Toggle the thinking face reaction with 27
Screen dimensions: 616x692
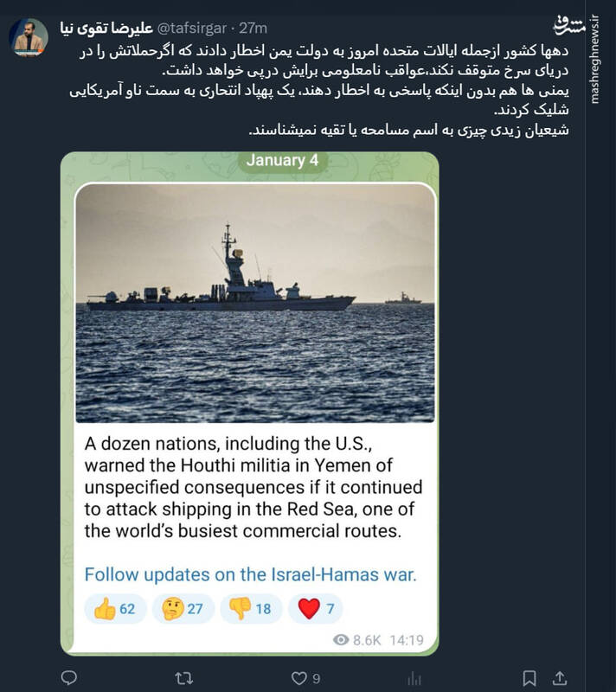tap(183, 609)
